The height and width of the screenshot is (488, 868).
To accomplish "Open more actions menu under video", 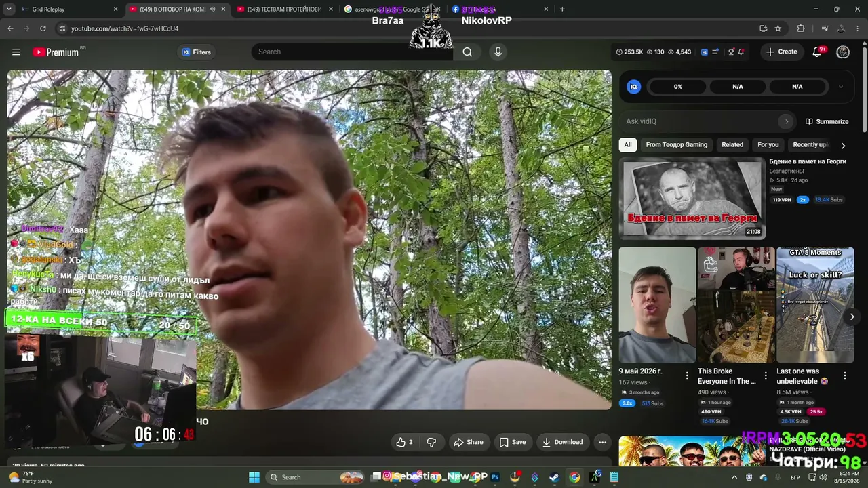I will click(x=602, y=442).
